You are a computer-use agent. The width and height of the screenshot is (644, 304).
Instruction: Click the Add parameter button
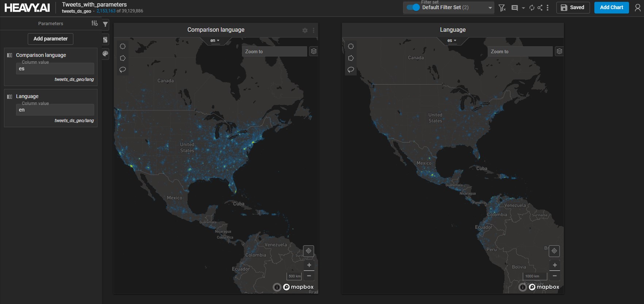50,39
